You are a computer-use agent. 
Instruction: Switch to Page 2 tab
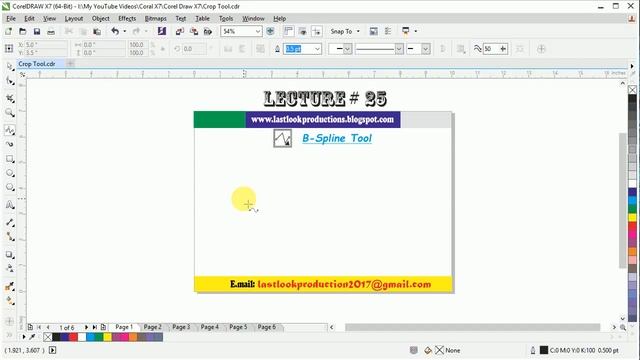(153, 327)
